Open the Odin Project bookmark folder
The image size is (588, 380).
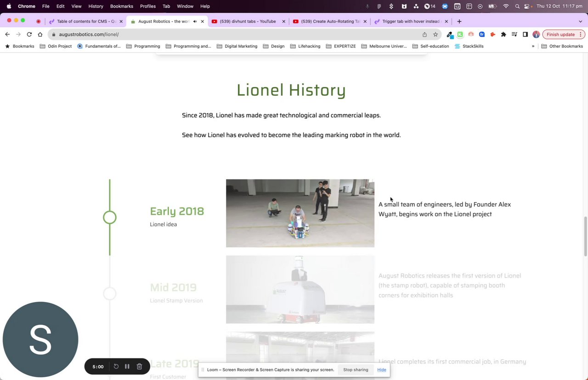56,46
